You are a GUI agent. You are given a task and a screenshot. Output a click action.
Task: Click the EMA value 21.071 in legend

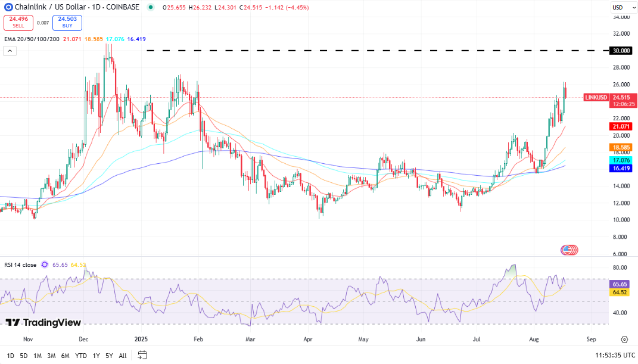[72, 39]
